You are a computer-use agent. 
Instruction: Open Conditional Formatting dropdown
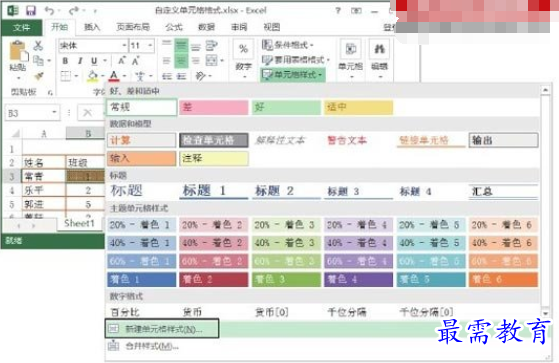287,45
